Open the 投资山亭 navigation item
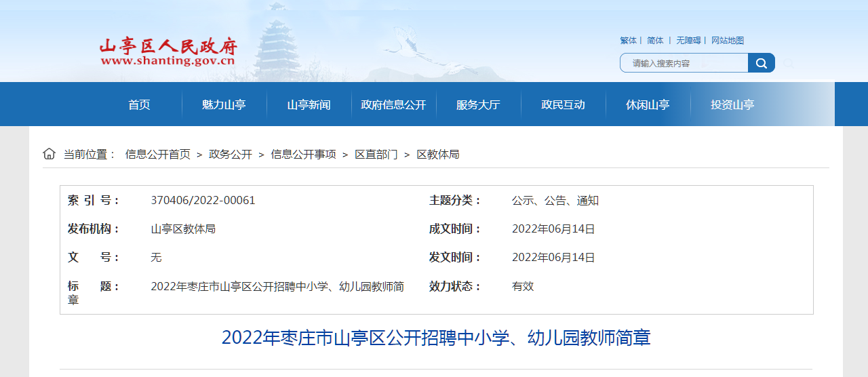Screen dimensions: 868x377 pyautogui.click(x=732, y=104)
